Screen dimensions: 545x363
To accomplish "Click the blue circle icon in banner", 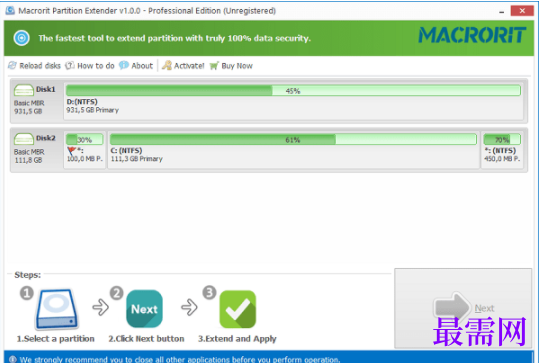I will [x=22, y=38].
